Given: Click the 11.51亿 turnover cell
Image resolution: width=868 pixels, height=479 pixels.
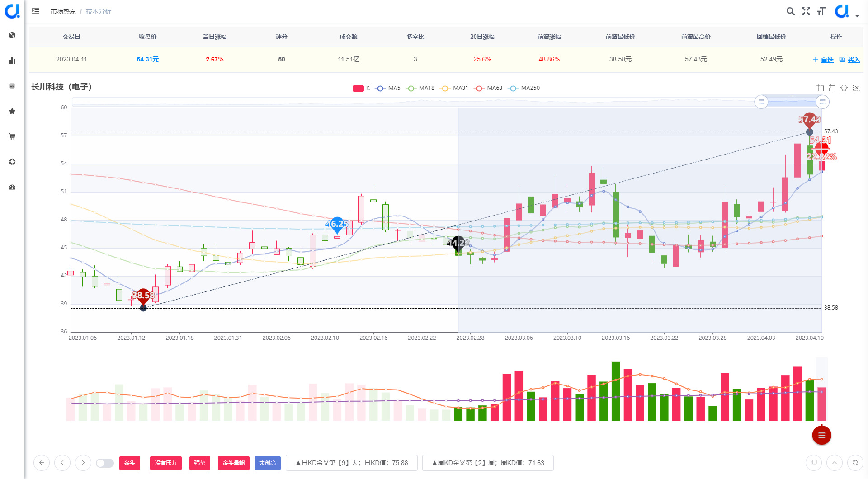Looking at the screenshot, I should tap(349, 59).
